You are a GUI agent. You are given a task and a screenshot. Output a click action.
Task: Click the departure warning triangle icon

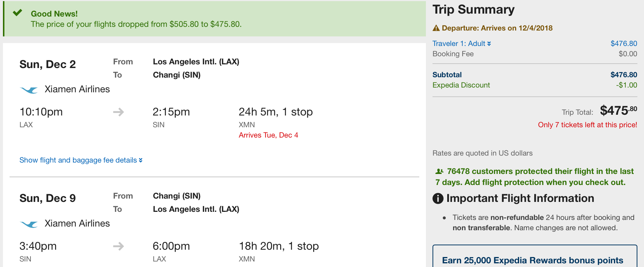point(436,28)
